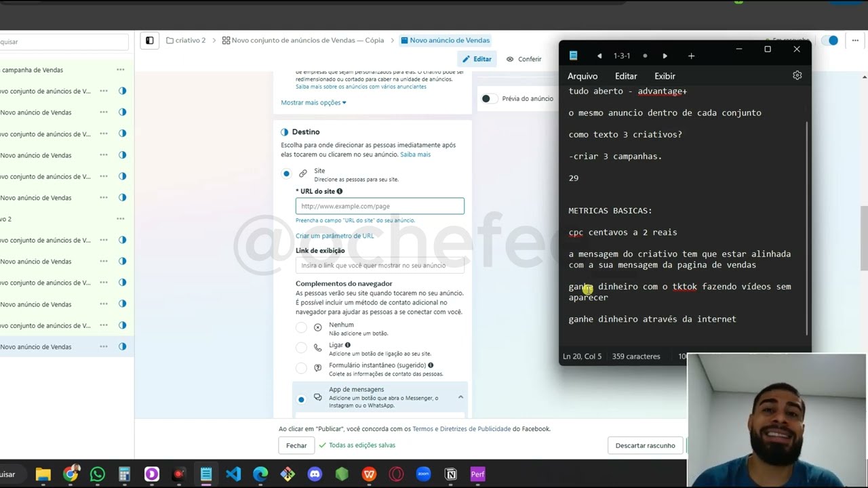Click half-circle status icon of highlighted Novo anúncio row

123,346
